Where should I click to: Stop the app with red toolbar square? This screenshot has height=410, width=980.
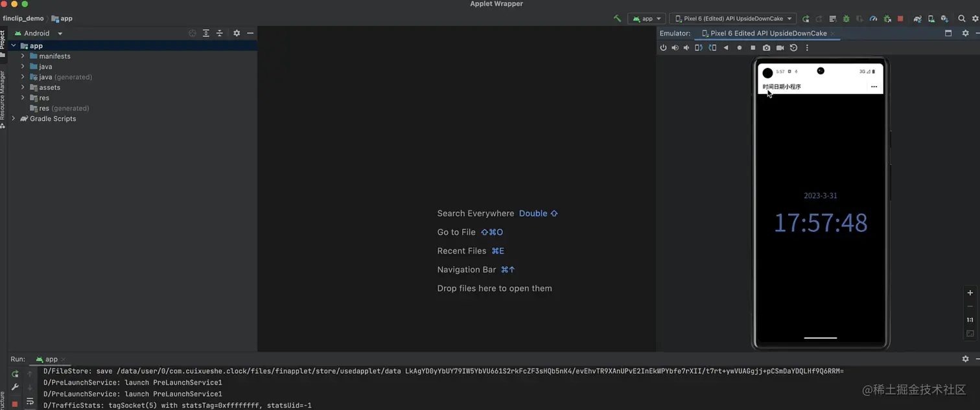tap(900, 19)
